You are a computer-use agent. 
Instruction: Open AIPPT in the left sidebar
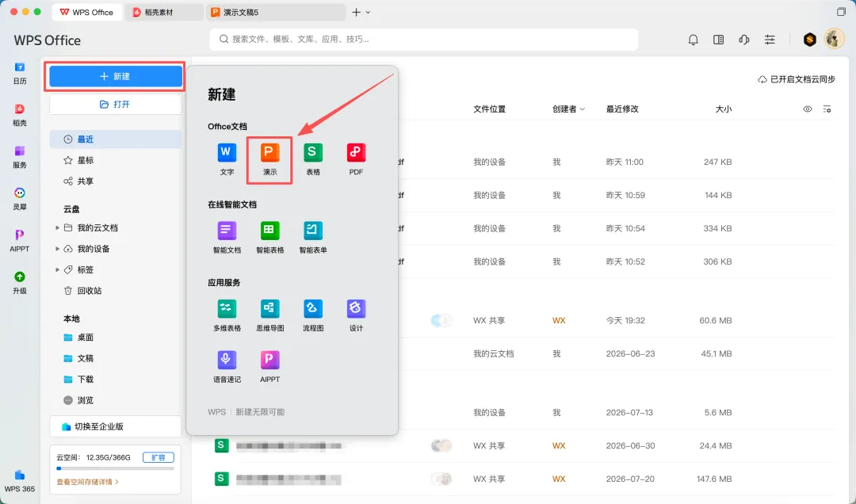coord(20,241)
